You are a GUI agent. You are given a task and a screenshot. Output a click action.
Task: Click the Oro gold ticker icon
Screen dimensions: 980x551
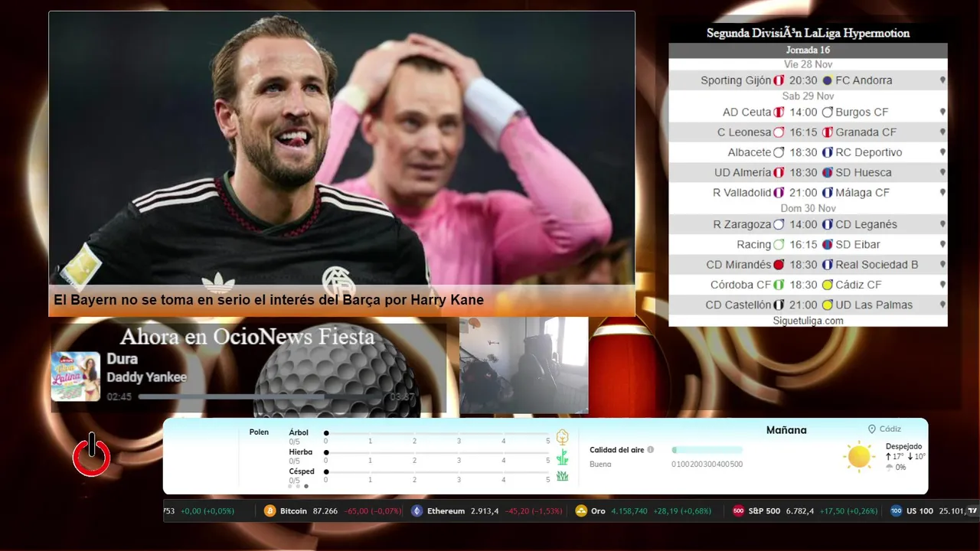[x=581, y=511]
